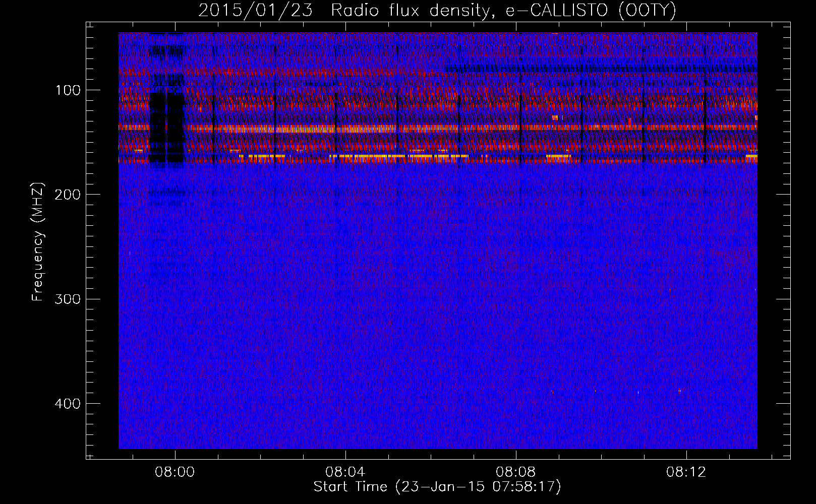This screenshot has height=504, width=816.
Task: Click the 08:08 time tick label
Action: click(516, 472)
